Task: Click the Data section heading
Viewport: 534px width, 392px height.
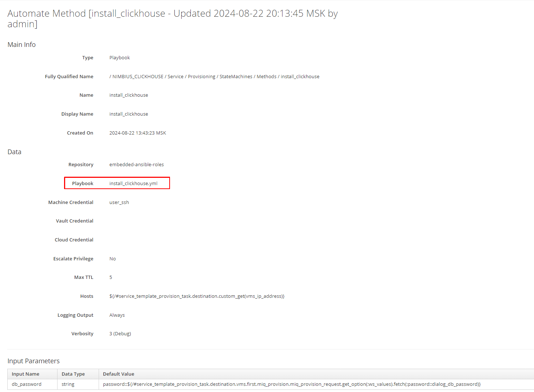Action: point(14,152)
